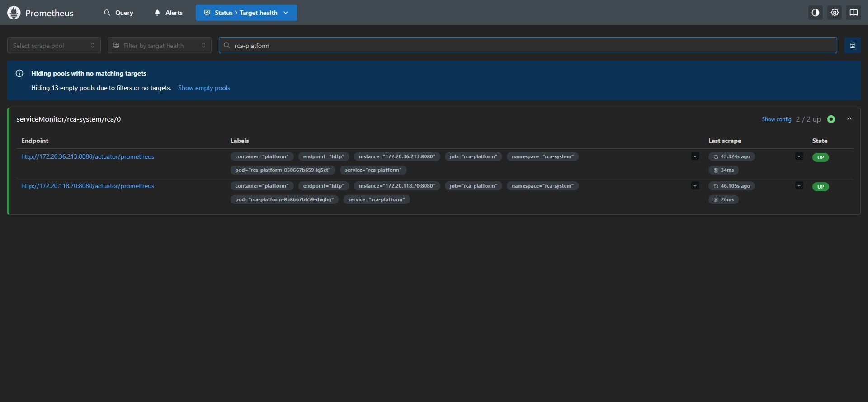Click the green health ring indicator
The image size is (868, 402).
(831, 119)
